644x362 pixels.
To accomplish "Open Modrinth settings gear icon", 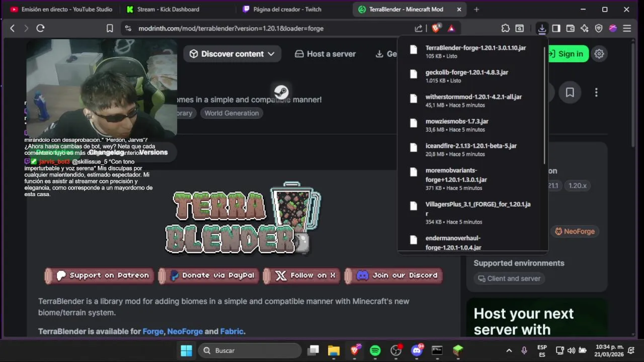I will point(599,54).
